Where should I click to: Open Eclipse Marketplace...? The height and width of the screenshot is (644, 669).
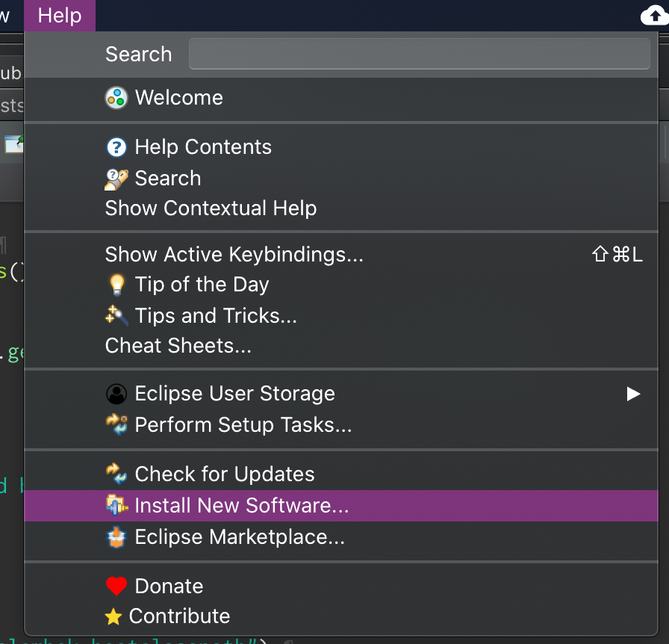(341, 537)
